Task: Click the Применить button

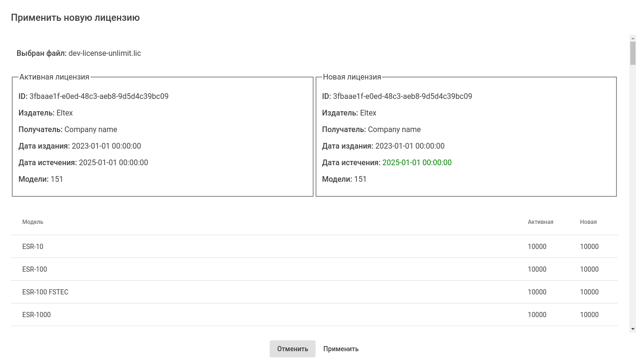Action: coord(341,349)
